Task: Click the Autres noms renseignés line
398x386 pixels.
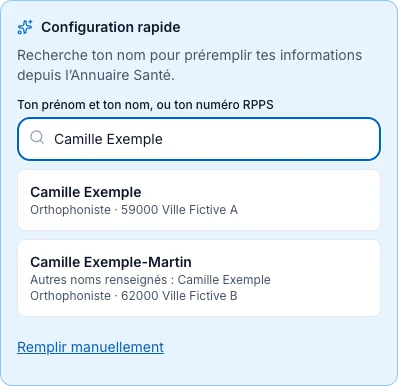Action: [150, 280]
